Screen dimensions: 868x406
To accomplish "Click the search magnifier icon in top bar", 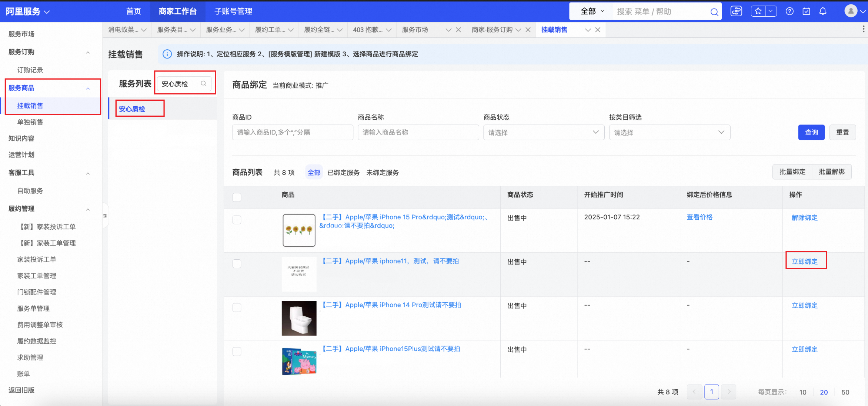I will point(714,12).
